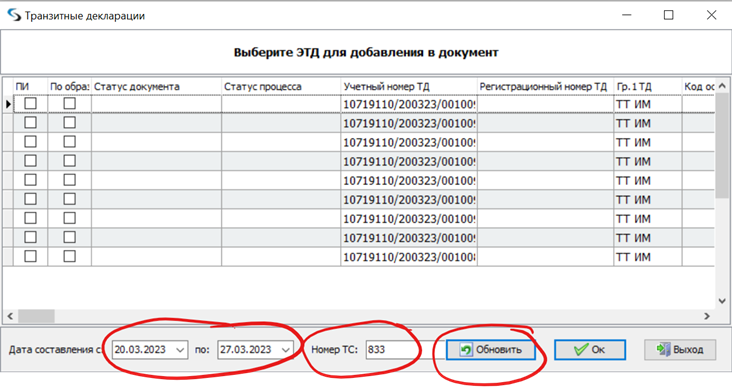Tick По обра checkbox in the arrow-marked current row

70,103
